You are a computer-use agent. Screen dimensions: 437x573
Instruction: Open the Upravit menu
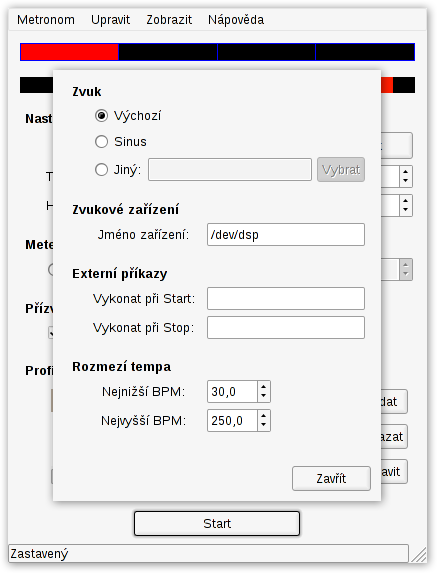coord(110,20)
